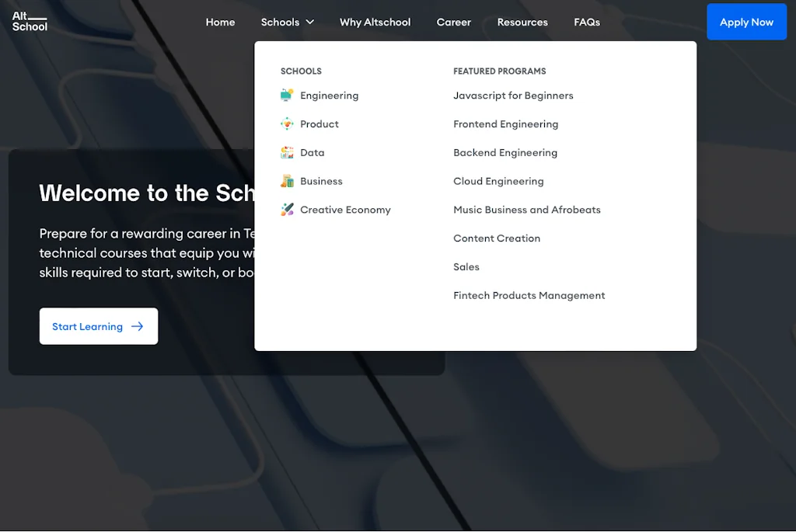
Task: Click the Start Learning button
Action: pos(98,326)
